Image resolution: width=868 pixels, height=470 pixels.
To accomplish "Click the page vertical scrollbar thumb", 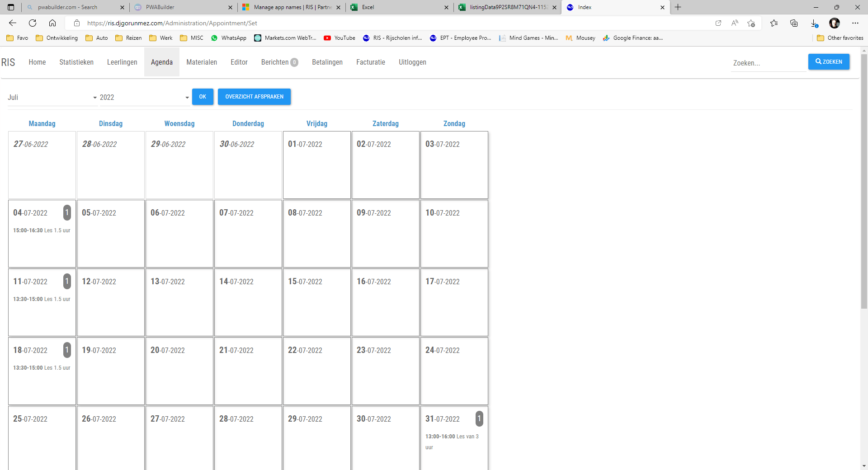I will pos(864,181).
